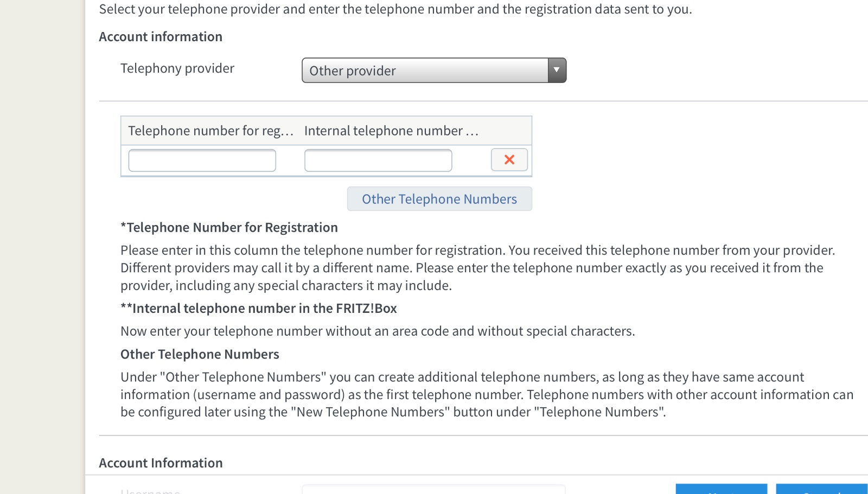
Task: Click the bottom 'Account Information' section heading
Action: pos(161,463)
